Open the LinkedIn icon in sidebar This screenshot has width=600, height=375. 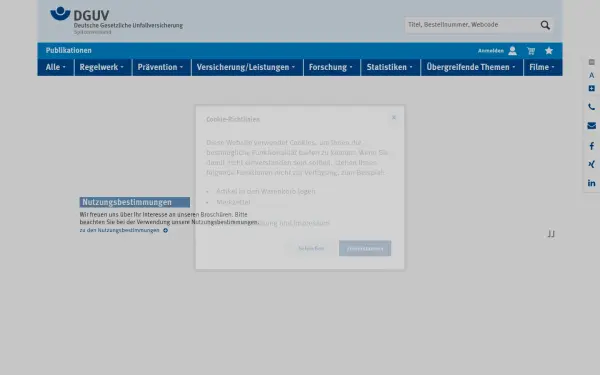tap(592, 183)
